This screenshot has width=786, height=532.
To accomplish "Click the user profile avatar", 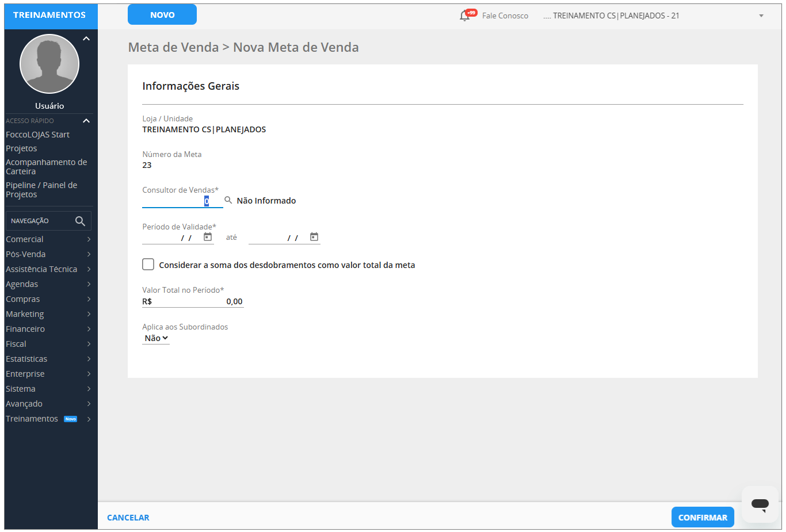I will pyautogui.click(x=49, y=64).
